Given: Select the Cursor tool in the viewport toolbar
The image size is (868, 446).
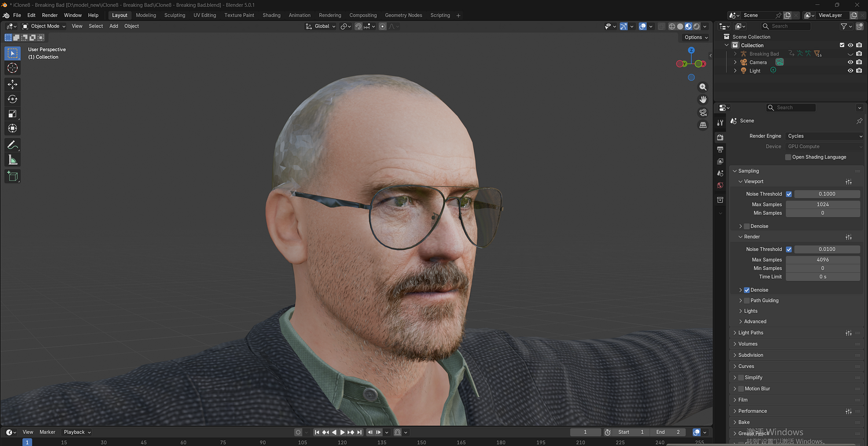Looking at the screenshot, I should tap(12, 68).
